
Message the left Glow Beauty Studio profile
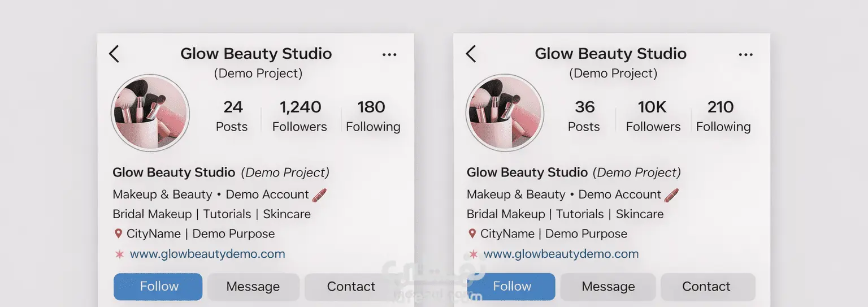tap(253, 287)
